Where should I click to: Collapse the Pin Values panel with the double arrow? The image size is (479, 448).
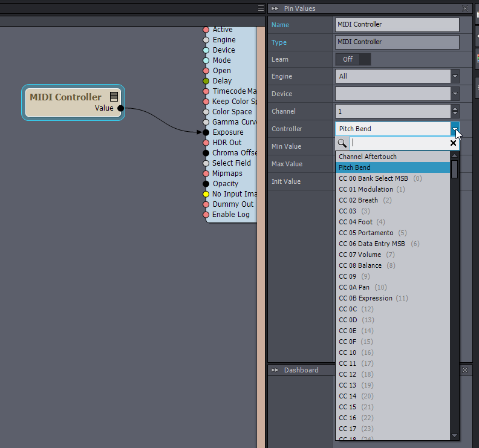(x=275, y=8)
